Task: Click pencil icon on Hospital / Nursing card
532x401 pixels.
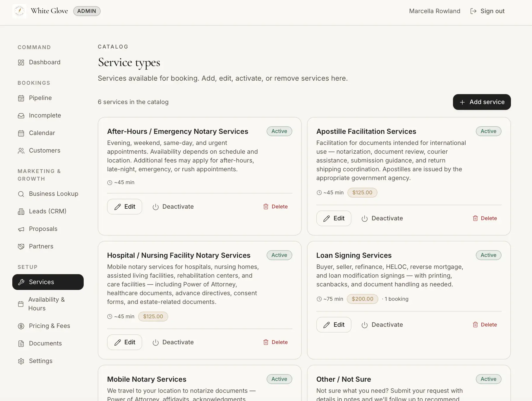Action: pos(118,343)
